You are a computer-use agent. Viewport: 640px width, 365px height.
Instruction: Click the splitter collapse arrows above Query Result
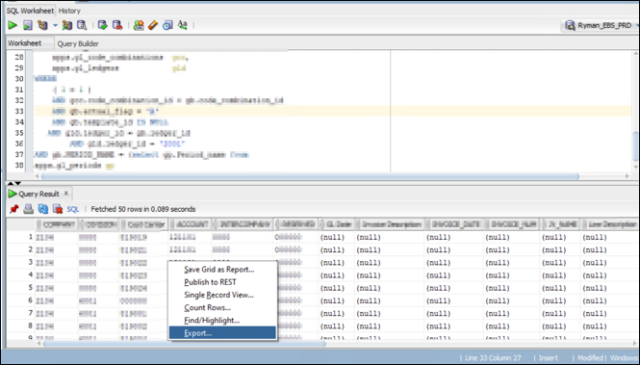coord(15,183)
